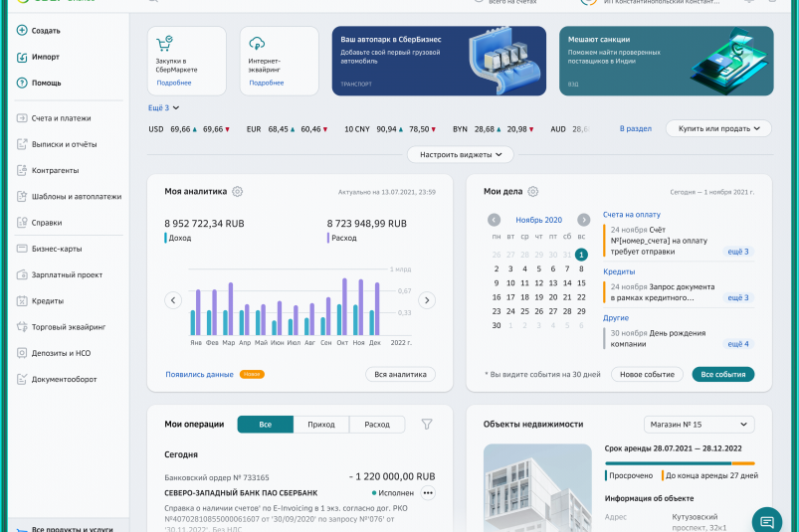Click the Создать plus icon
The height and width of the screenshot is (532, 799).
pos(22,31)
